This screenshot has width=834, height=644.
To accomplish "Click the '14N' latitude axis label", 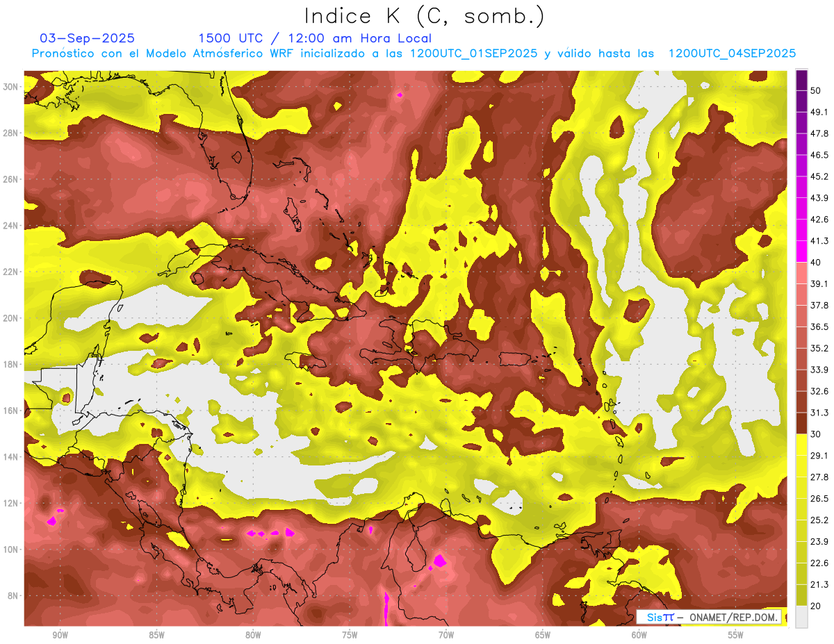I will (x=12, y=457).
